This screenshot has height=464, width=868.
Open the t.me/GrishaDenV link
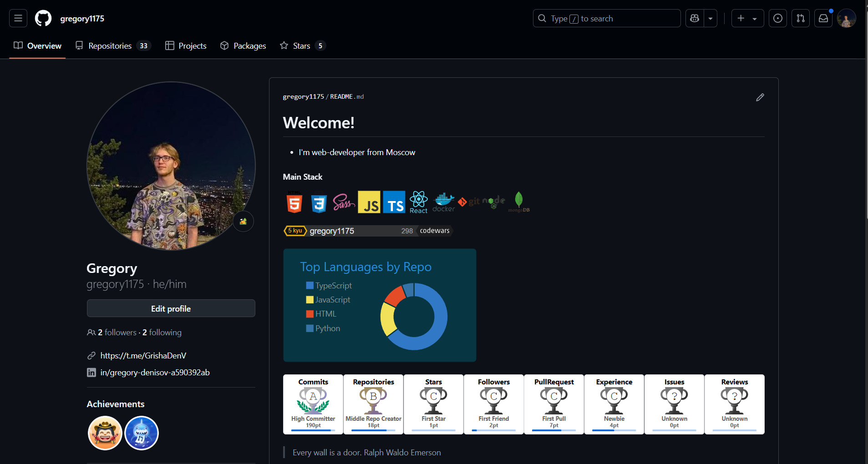coord(143,356)
